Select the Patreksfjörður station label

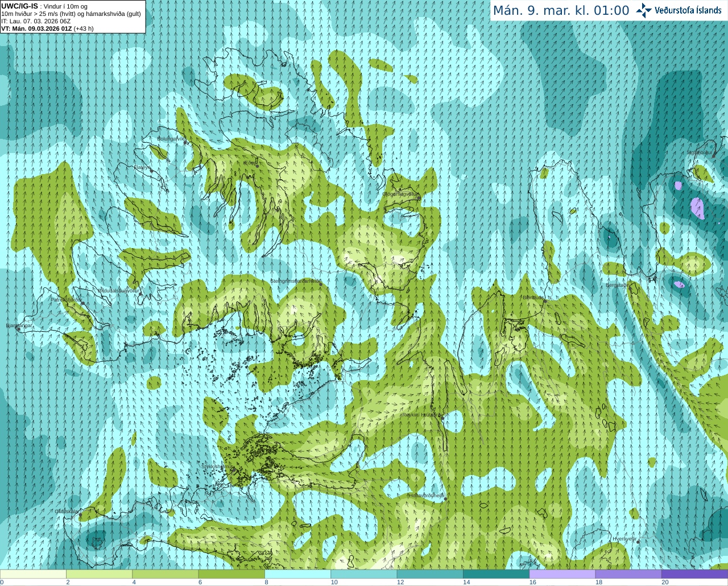(x=66, y=299)
